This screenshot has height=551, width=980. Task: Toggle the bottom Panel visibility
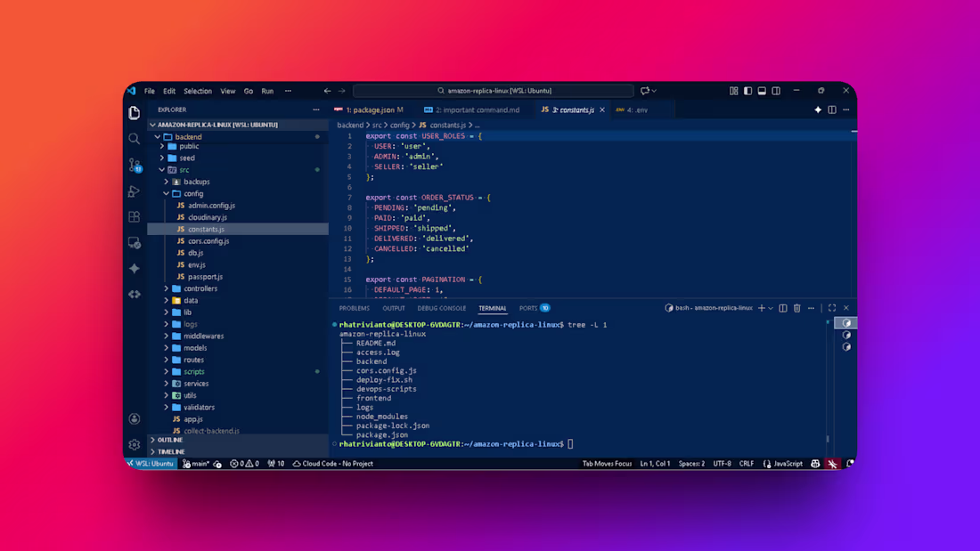(x=762, y=91)
